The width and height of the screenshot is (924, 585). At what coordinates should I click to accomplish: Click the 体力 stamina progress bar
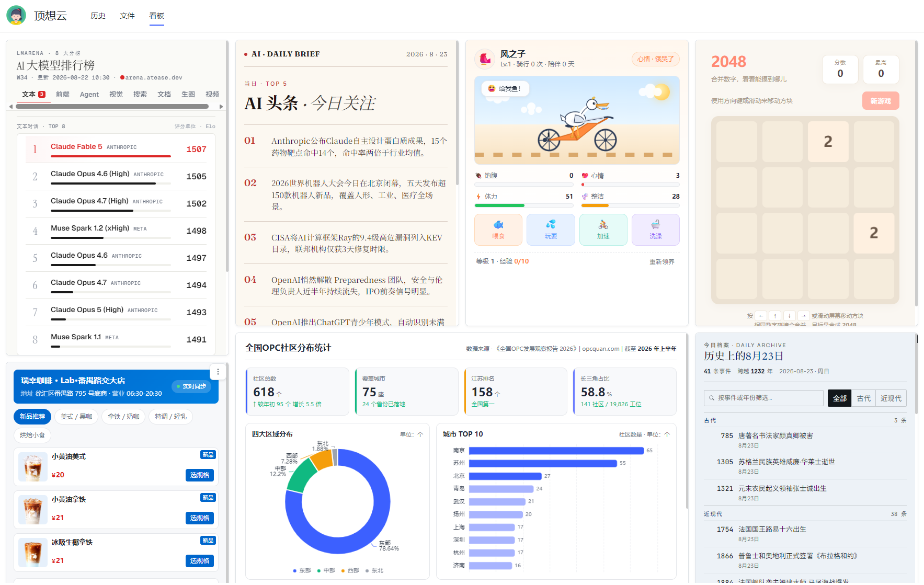click(524, 205)
